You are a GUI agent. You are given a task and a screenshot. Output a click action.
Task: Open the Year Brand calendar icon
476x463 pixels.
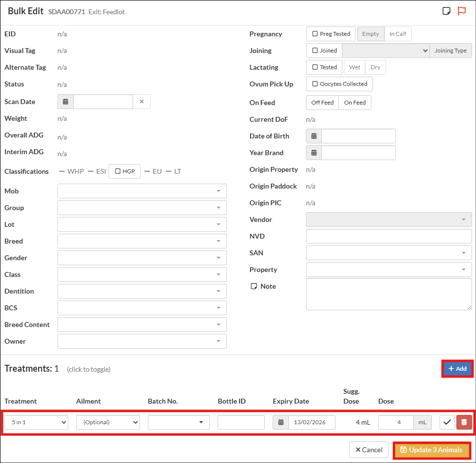pos(314,153)
